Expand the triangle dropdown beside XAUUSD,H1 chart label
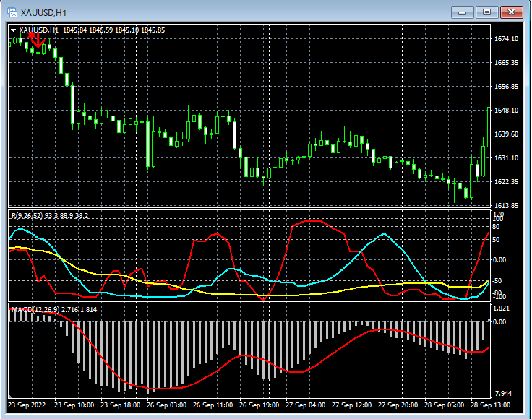The height and width of the screenshot is (419, 532). pyautogui.click(x=13, y=30)
